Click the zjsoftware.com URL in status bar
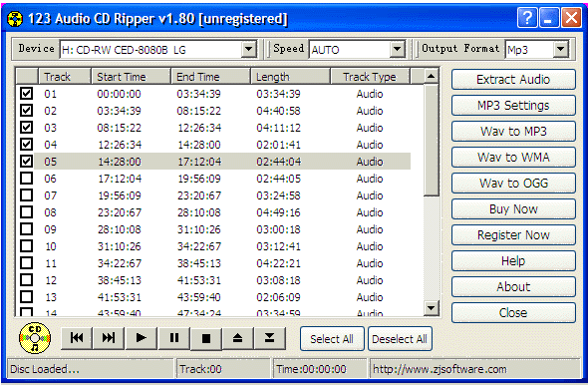588x387 pixels. point(440,369)
